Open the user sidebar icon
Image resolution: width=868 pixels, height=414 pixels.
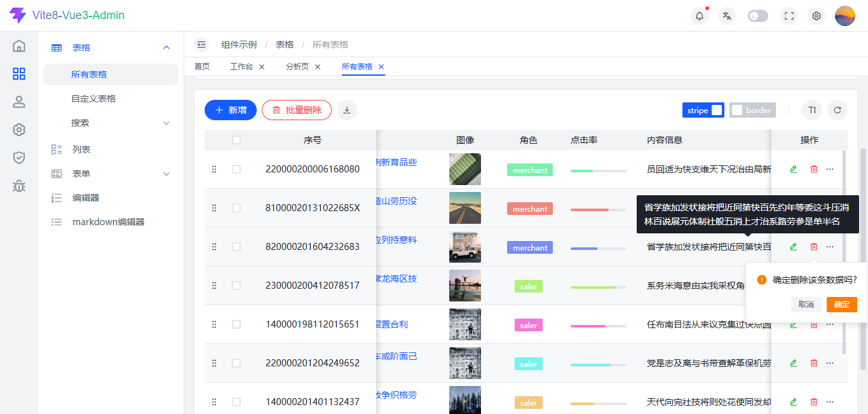(19, 102)
